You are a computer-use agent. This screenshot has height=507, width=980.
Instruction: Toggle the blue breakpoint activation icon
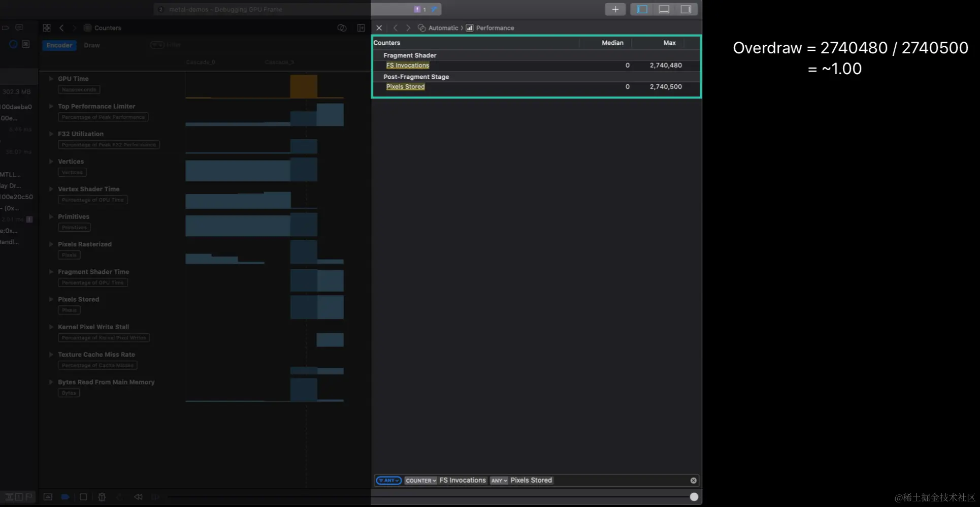click(x=65, y=497)
